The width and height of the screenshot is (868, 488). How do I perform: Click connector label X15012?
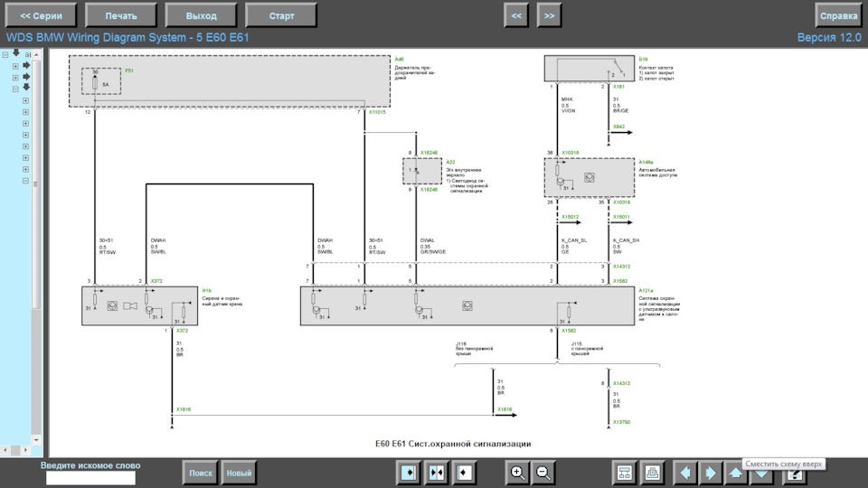coord(571,217)
